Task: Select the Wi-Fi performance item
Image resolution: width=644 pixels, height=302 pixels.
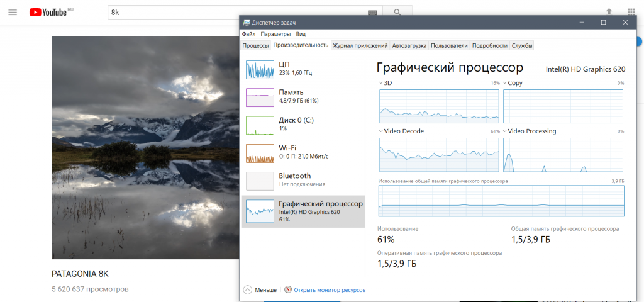Action: [x=303, y=153]
